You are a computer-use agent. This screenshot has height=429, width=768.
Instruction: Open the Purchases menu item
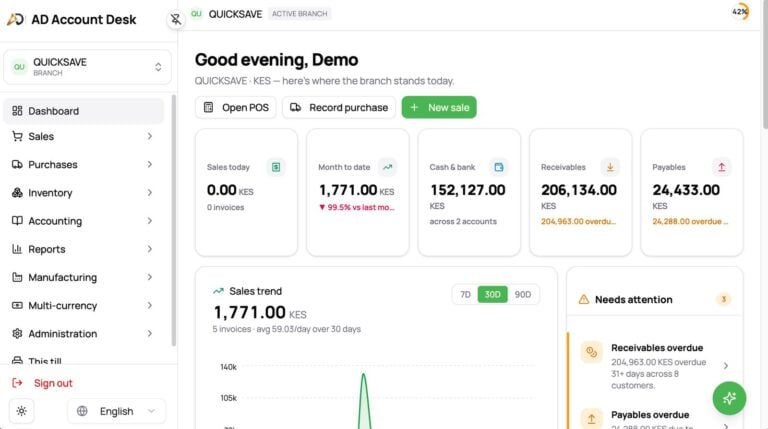tap(83, 165)
